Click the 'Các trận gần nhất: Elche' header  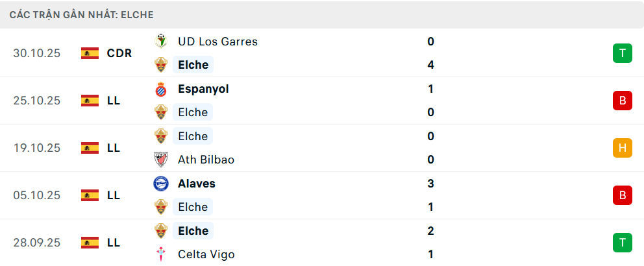point(82,14)
